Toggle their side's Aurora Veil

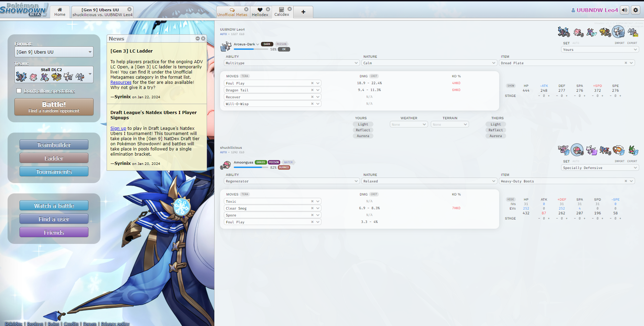click(x=496, y=136)
